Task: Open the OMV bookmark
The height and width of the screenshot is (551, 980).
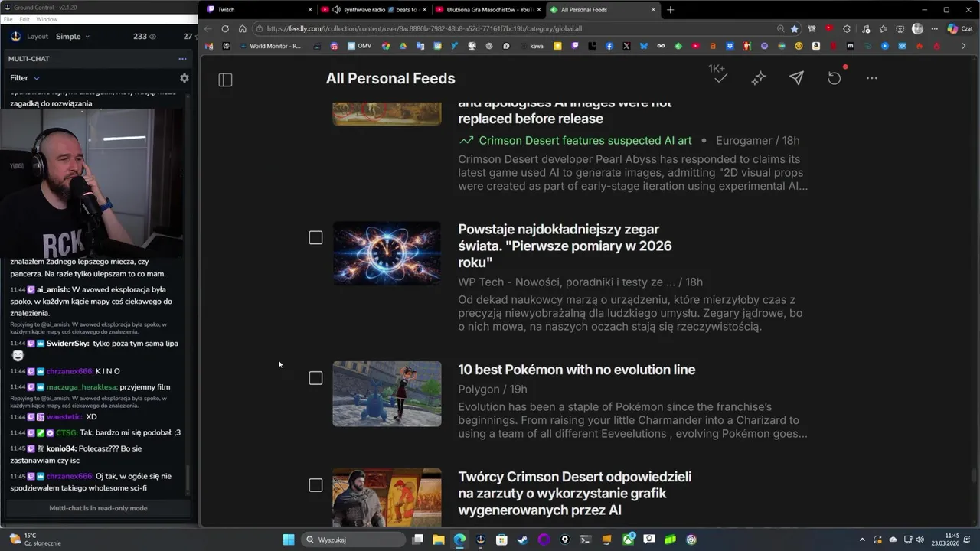Action: pos(359,46)
